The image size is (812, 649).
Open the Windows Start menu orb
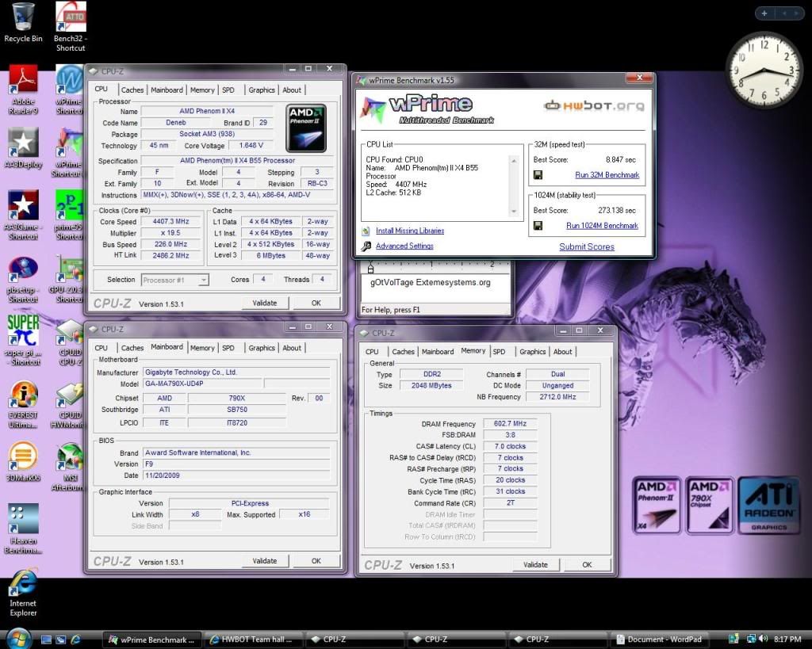pyautogui.click(x=17, y=638)
